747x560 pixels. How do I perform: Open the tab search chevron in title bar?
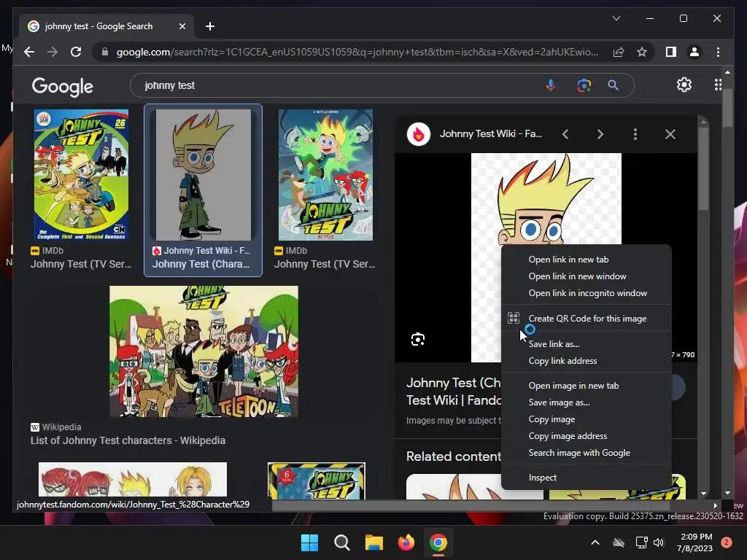pos(616,18)
